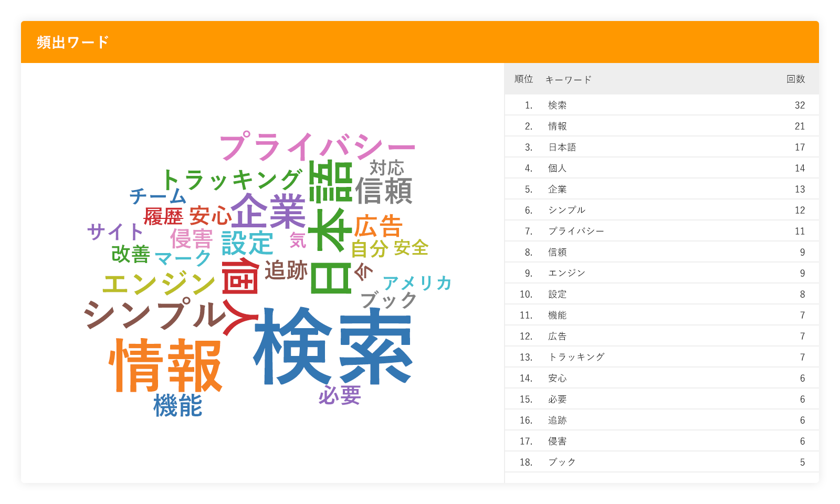Image resolution: width=840 pixels, height=504 pixels.
Task: Click the キーワード column header
Action: 569,80
